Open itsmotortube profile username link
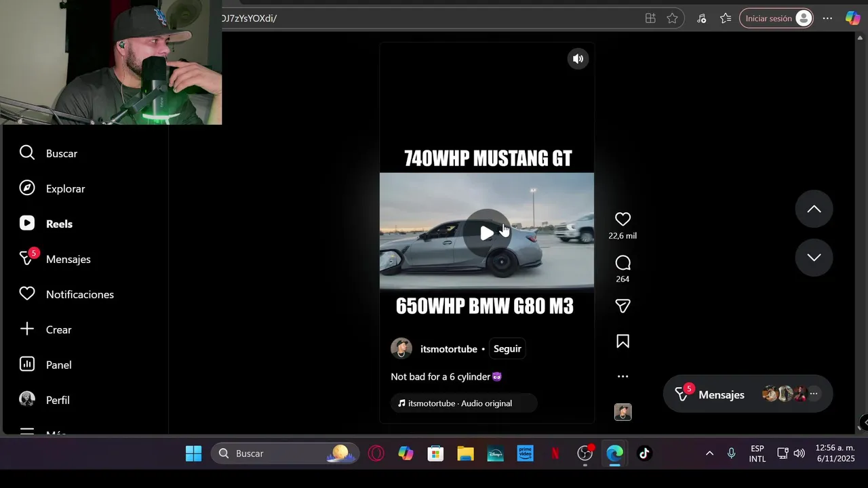This screenshot has width=868, height=488. [449, 349]
